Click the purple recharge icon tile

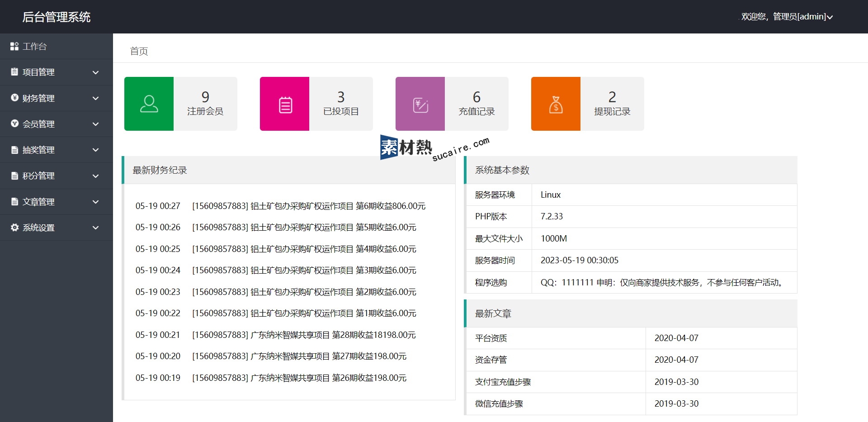tap(420, 104)
